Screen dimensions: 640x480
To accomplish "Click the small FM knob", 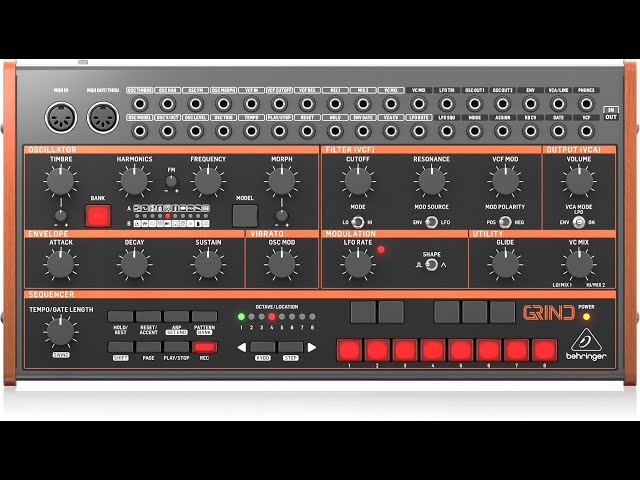I will (171, 181).
